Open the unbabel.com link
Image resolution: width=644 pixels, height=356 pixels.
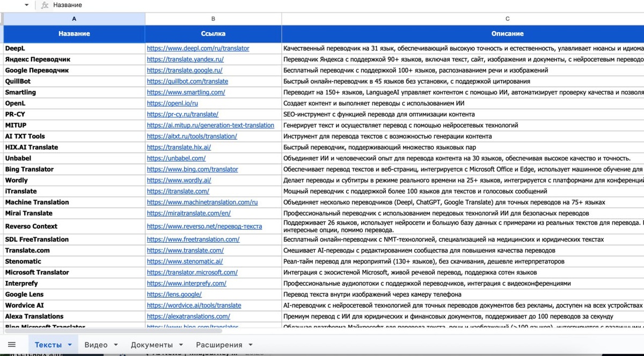click(176, 158)
